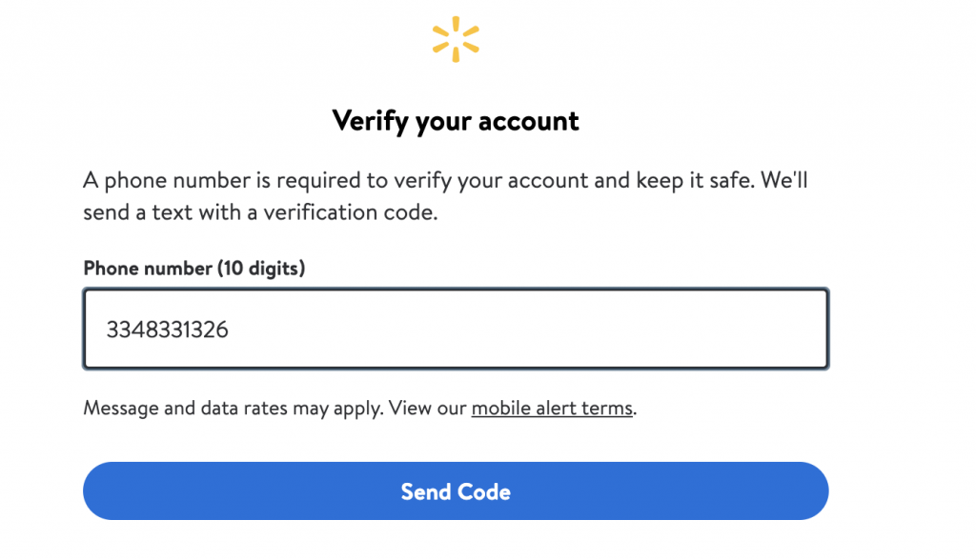Image resolution: width=976 pixels, height=560 pixels.
Task: Click the 'send a text' description line
Action: pos(260,212)
